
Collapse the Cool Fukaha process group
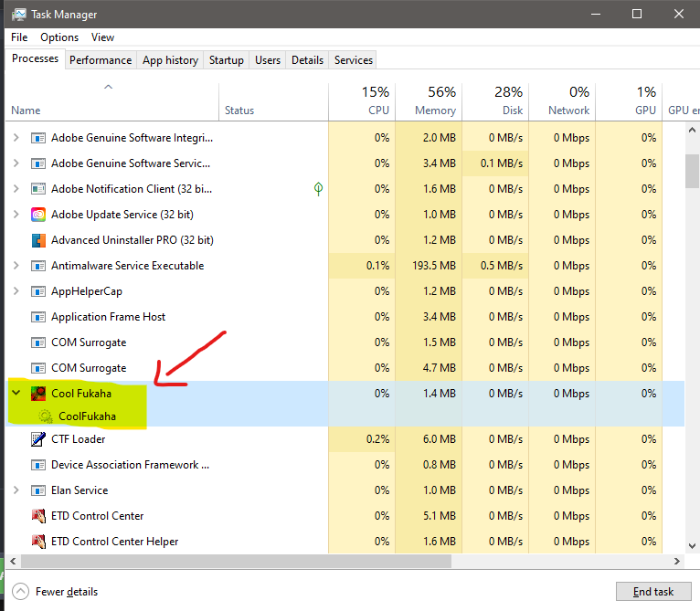tap(16, 393)
